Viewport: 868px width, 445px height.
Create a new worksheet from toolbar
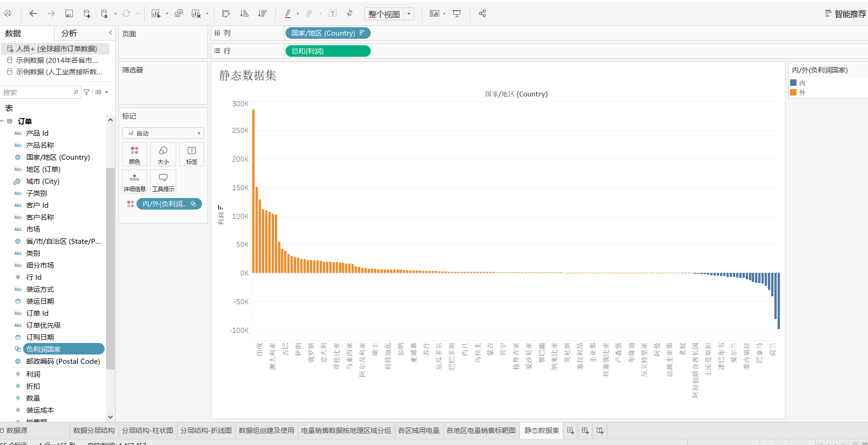[156, 13]
